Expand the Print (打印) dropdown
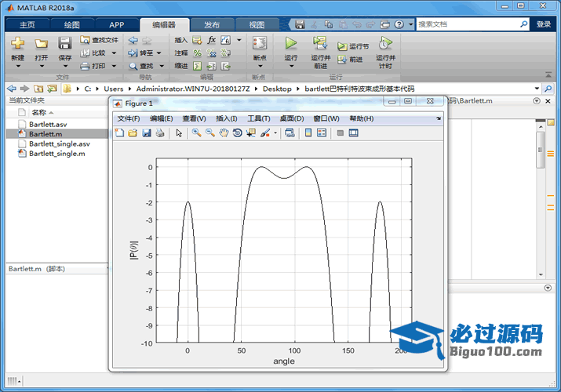 click(x=114, y=66)
